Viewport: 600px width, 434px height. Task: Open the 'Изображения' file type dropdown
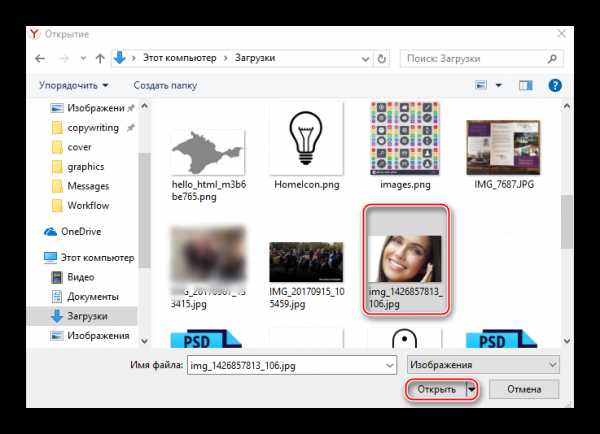(x=483, y=365)
